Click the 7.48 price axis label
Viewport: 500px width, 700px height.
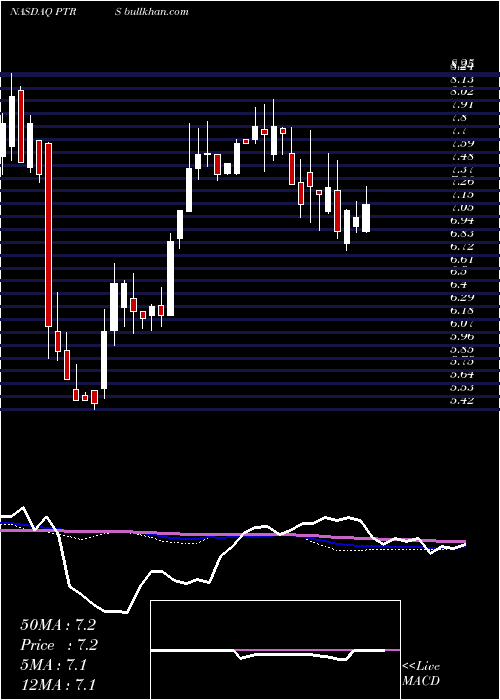click(462, 157)
